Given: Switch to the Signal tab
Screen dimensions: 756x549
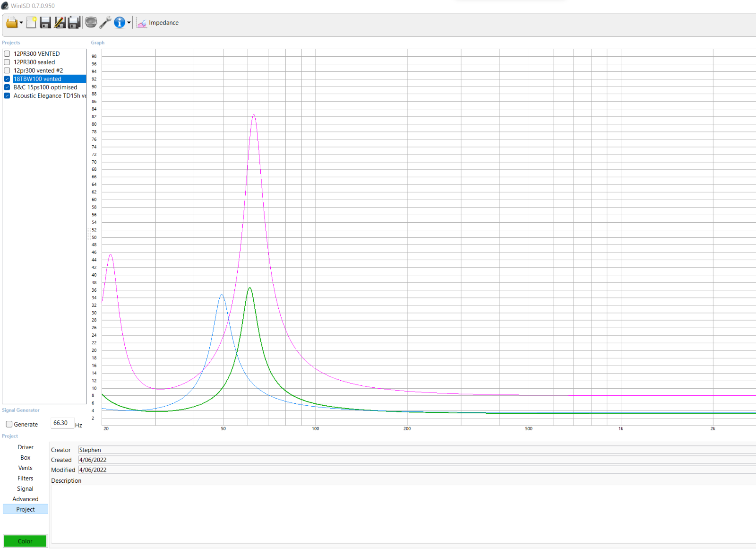Looking at the screenshot, I should 26,488.
